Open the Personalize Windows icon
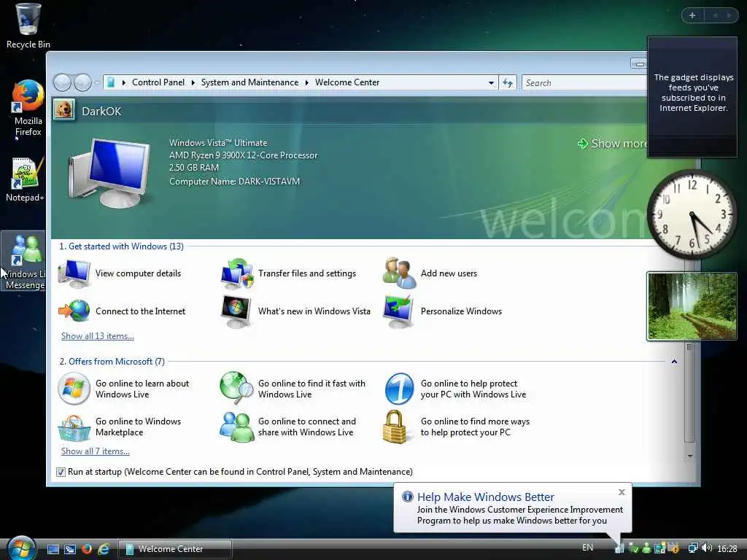 [x=399, y=311]
